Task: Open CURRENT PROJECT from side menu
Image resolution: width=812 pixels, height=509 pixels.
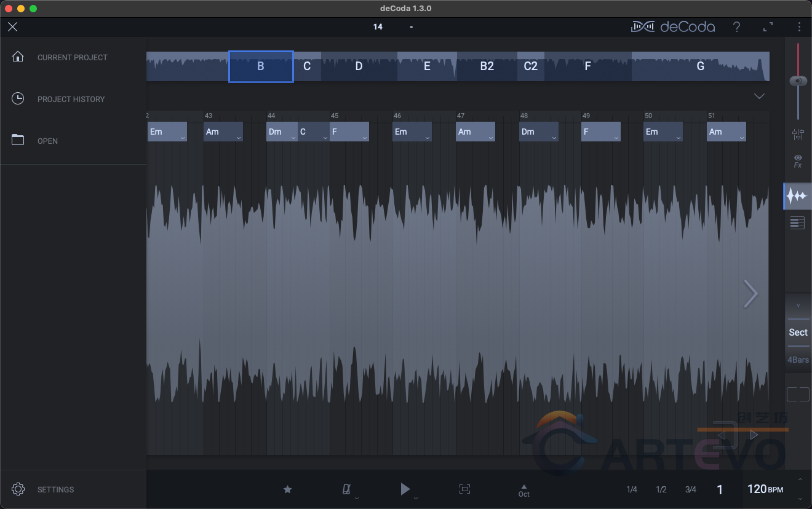Action: coord(73,57)
